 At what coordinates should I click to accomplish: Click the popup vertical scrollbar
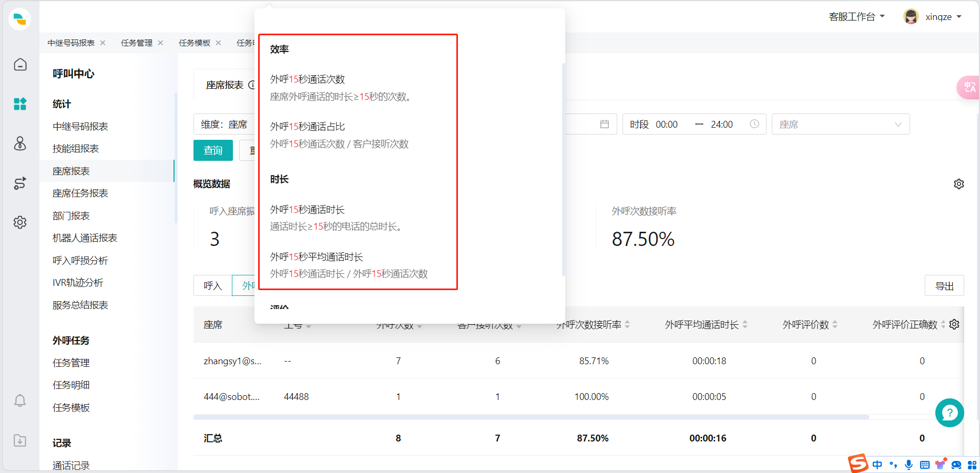tap(563, 169)
